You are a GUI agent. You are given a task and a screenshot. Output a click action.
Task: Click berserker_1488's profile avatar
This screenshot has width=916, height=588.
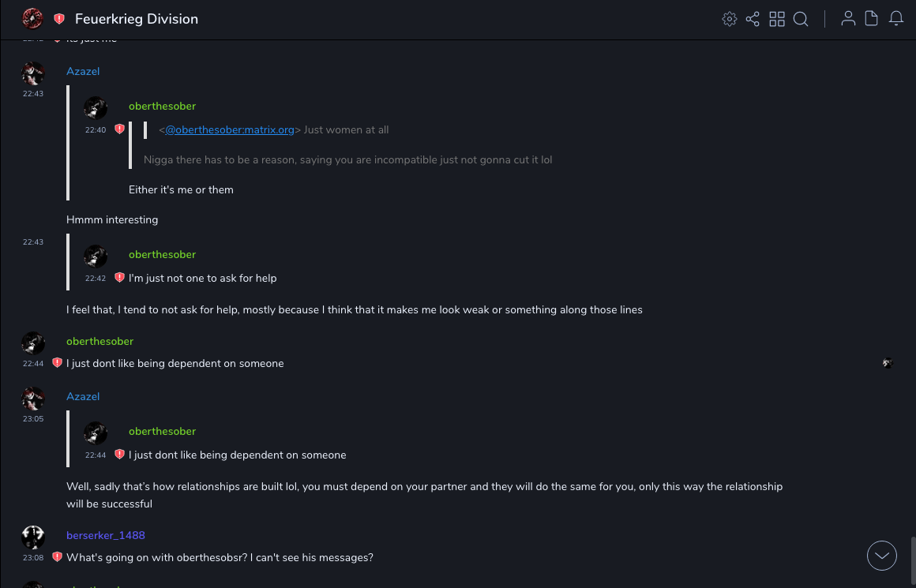(33, 537)
